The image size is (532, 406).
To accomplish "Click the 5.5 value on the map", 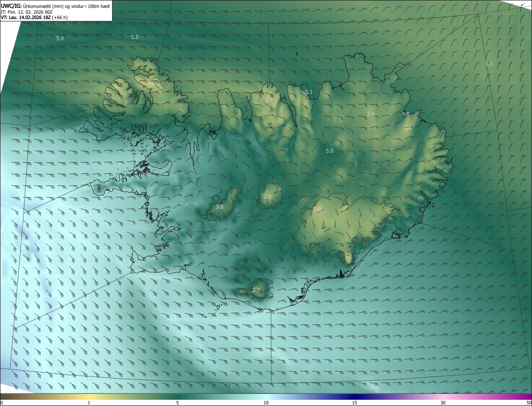I will pos(135,37).
